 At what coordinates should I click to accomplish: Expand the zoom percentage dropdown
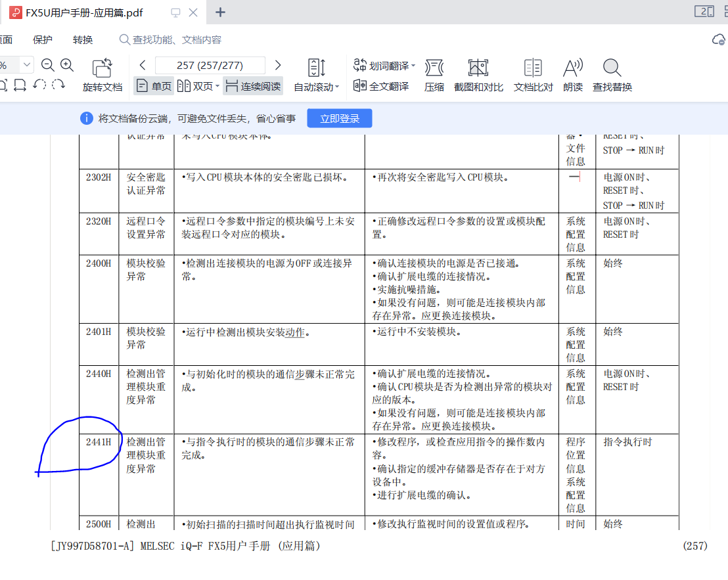(27, 64)
